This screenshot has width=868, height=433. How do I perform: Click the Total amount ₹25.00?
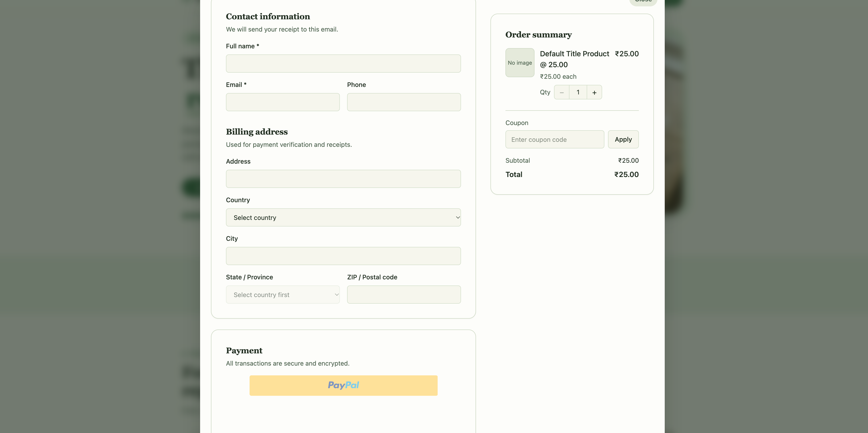pyautogui.click(x=626, y=175)
